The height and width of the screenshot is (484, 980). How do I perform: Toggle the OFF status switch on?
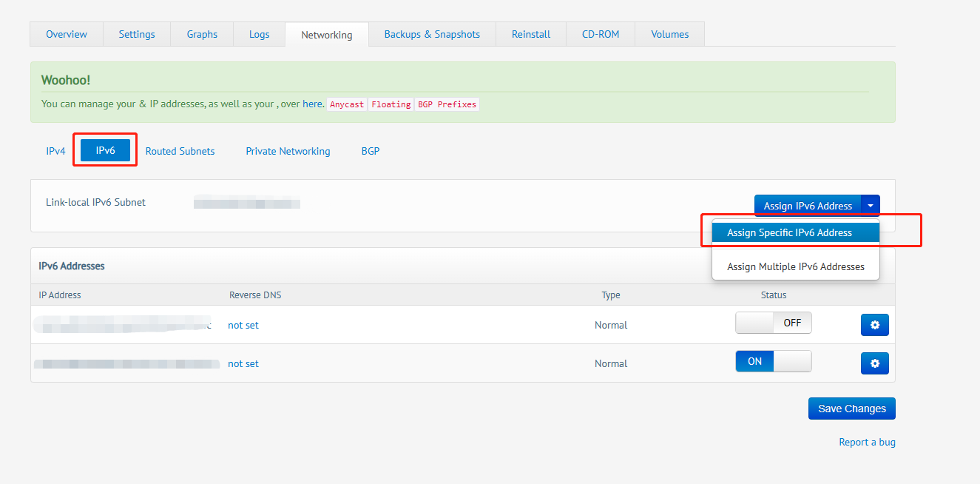[773, 323]
